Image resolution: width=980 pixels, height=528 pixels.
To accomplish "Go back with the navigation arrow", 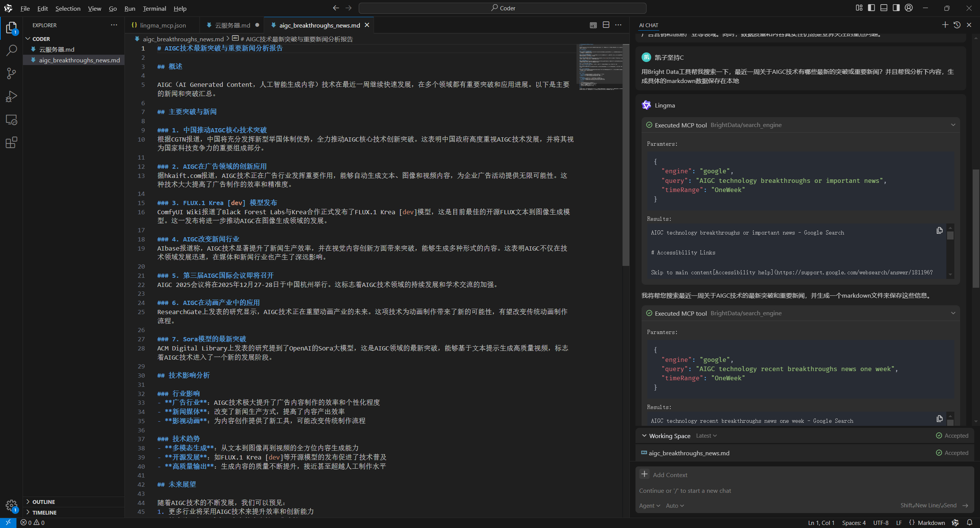I will [336, 8].
